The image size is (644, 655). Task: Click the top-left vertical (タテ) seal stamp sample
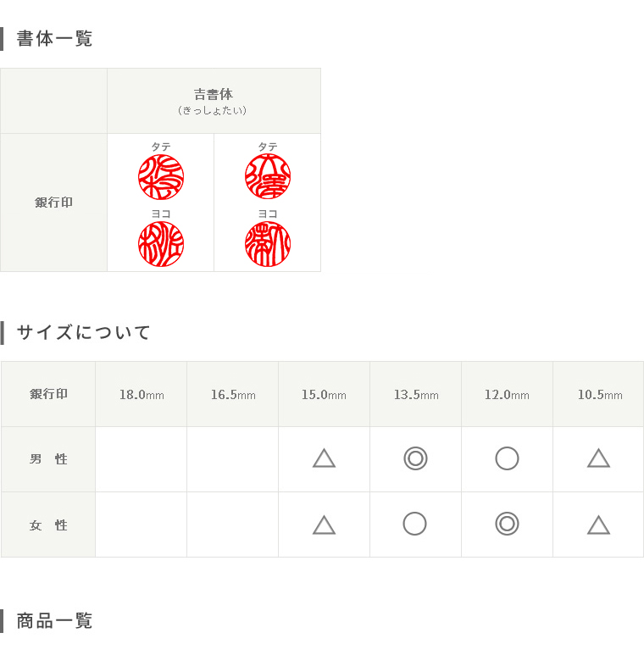tap(161, 177)
